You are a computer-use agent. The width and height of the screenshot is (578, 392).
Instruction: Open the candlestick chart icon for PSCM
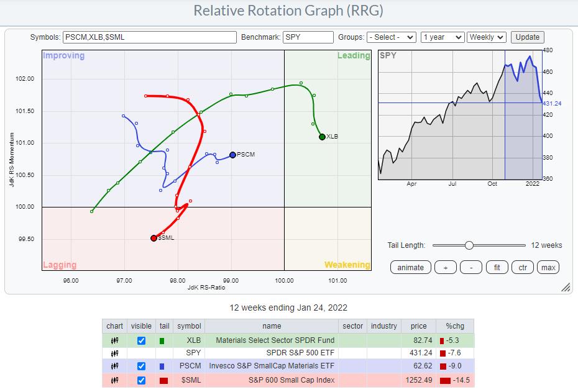click(114, 367)
